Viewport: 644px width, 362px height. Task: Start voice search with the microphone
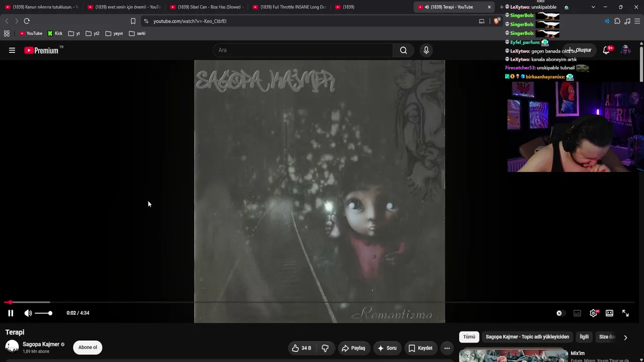[x=426, y=50]
